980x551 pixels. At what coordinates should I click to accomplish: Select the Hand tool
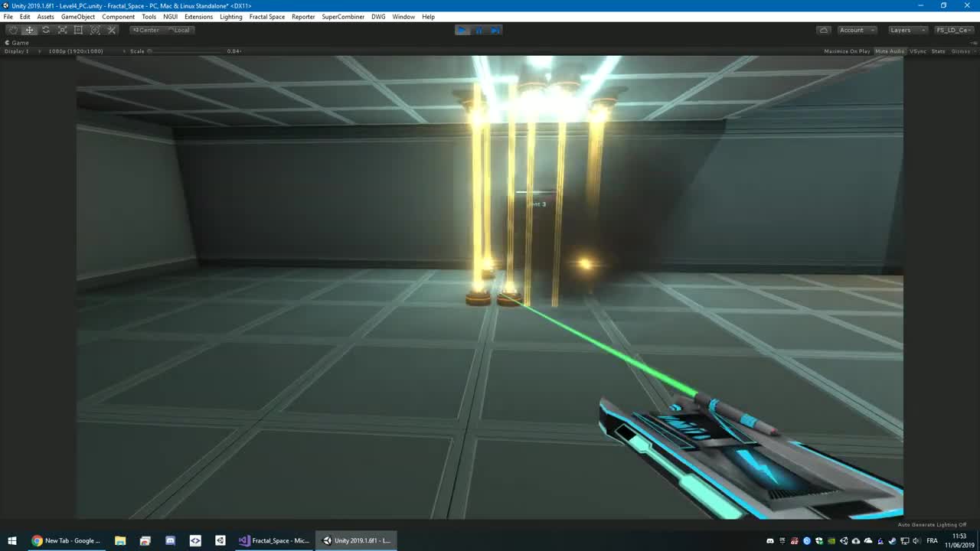coord(13,30)
